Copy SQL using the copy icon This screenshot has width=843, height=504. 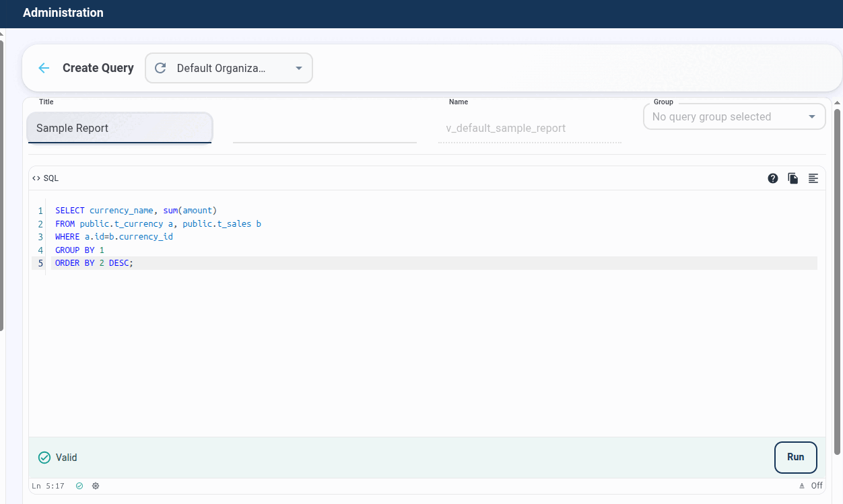(x=793, y=178)
